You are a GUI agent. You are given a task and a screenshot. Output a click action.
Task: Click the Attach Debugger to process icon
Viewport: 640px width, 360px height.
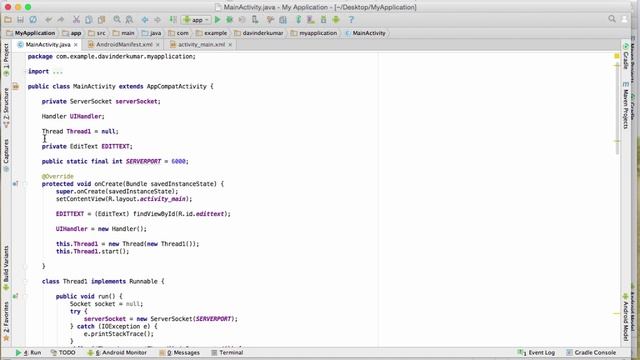point(255,20)
